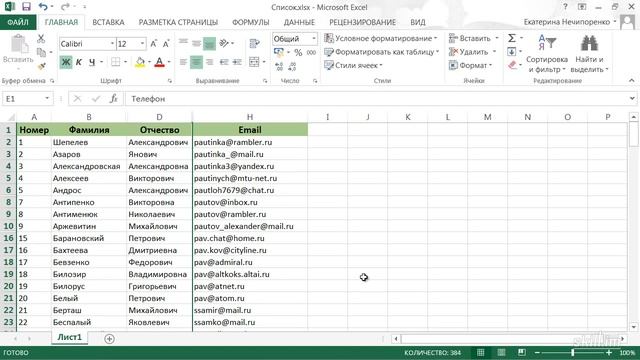Click the increase indent icon
The image size is (640, 360).
(x=237, y=62)
